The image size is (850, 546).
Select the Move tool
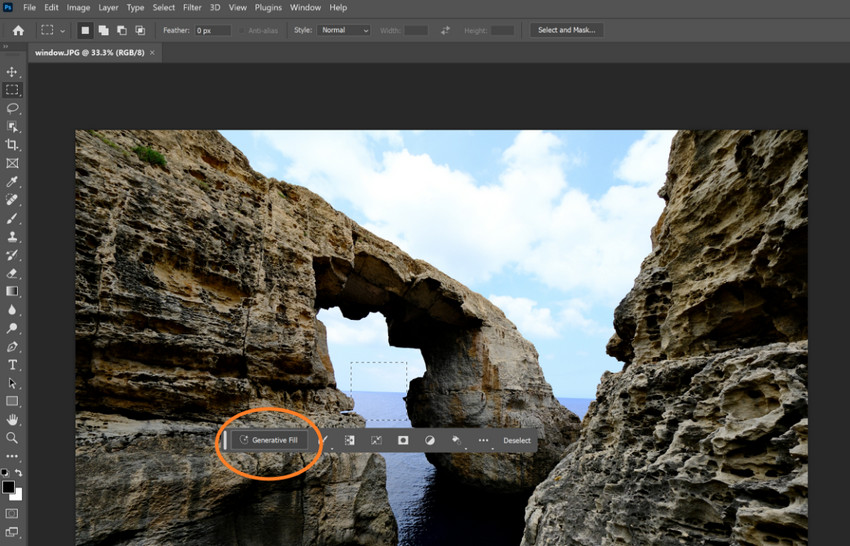12,72
